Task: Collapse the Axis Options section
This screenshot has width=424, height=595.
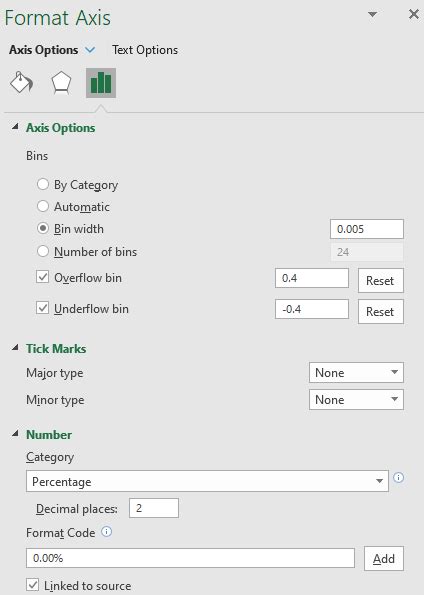Action: point(15,127)
